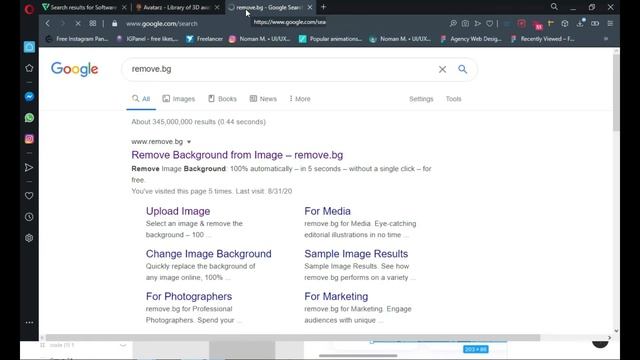
Task: Click the address bar URL
Action: pos(162,24)
